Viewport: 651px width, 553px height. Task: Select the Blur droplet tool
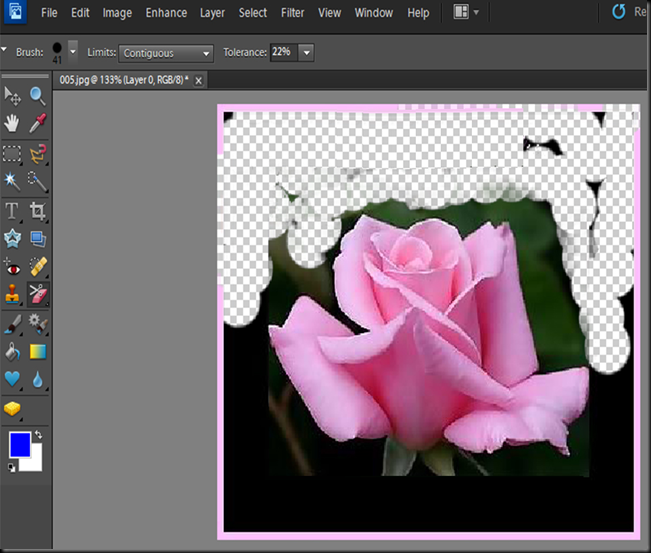[x=37, y=379]
